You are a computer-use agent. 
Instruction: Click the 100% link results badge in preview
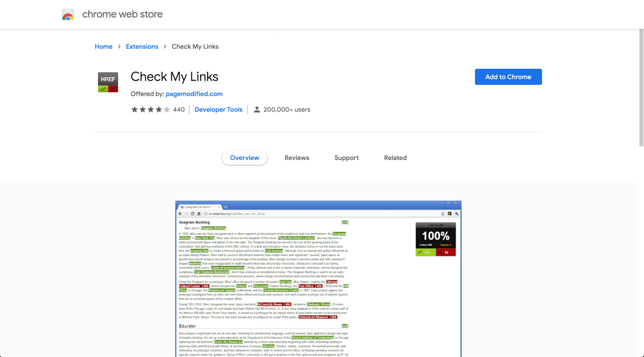[435, 239]
